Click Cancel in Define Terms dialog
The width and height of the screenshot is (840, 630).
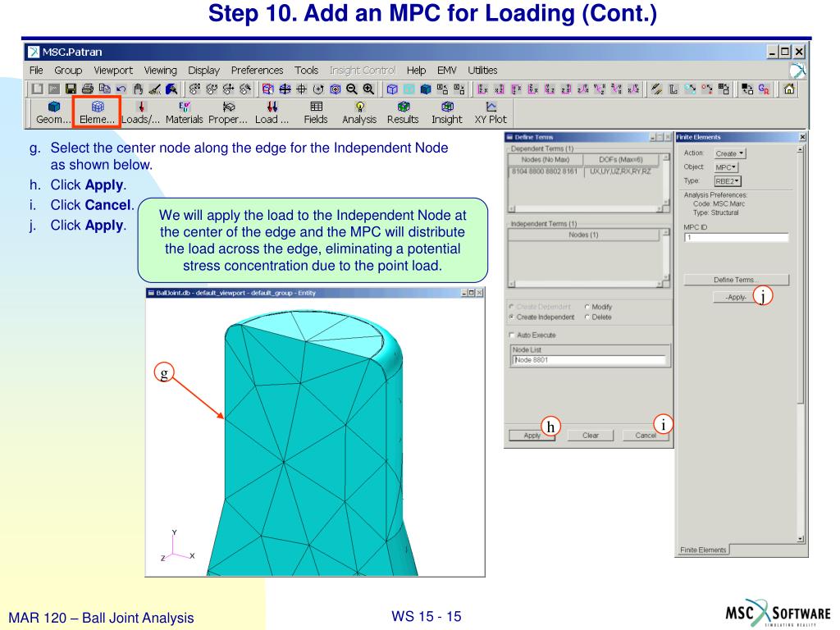click(646, 436)
